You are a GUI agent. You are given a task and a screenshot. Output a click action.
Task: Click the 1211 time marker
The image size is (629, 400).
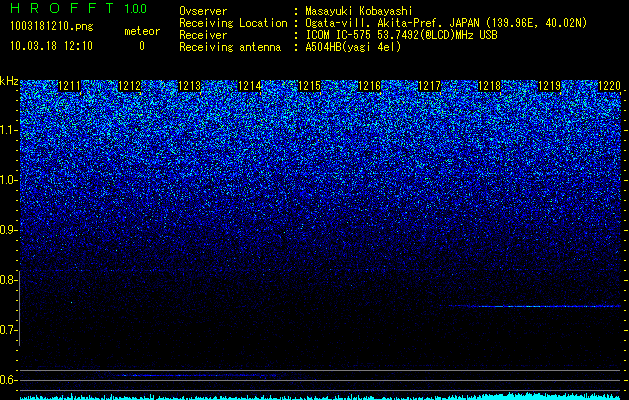pos(69,86)
